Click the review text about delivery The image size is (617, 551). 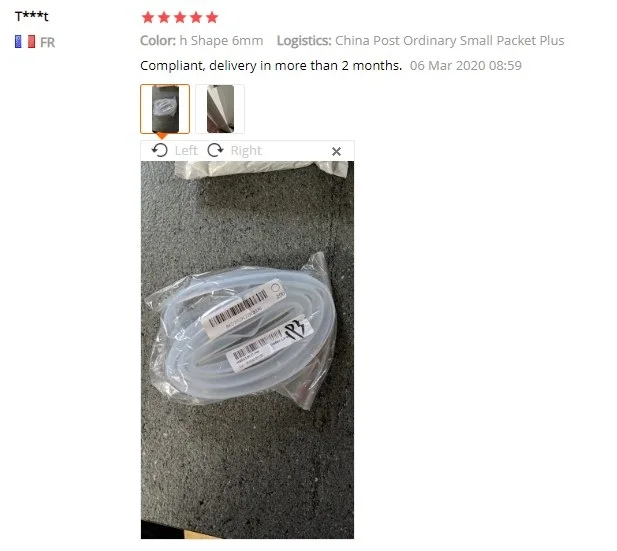click(x=271, y=65)
